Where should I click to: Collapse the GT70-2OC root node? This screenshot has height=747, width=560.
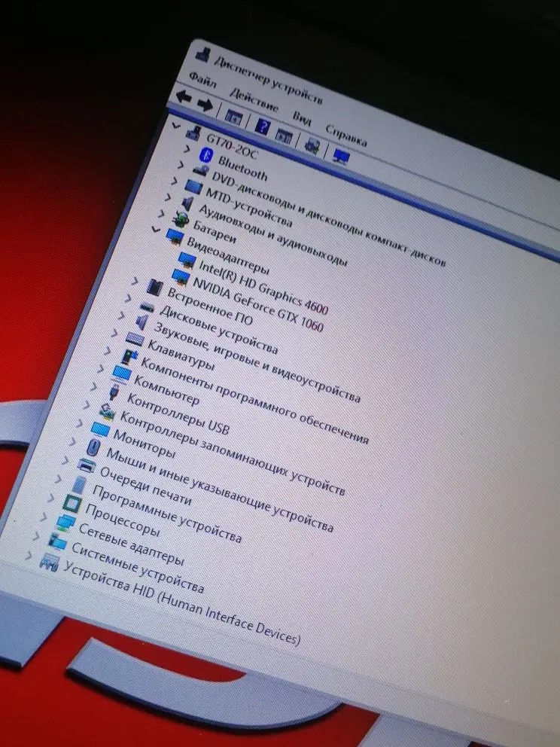pyautogui.click(x=176, y=125)
